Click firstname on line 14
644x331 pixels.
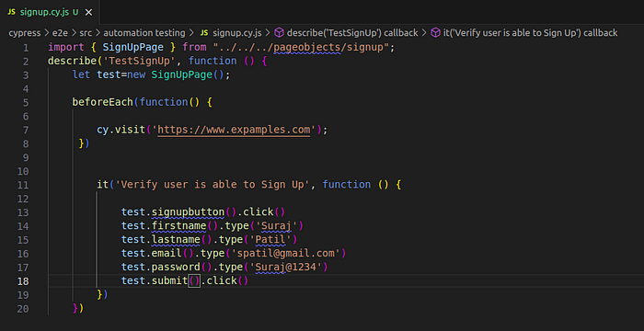pyautogui.click(x=179, y=226)
